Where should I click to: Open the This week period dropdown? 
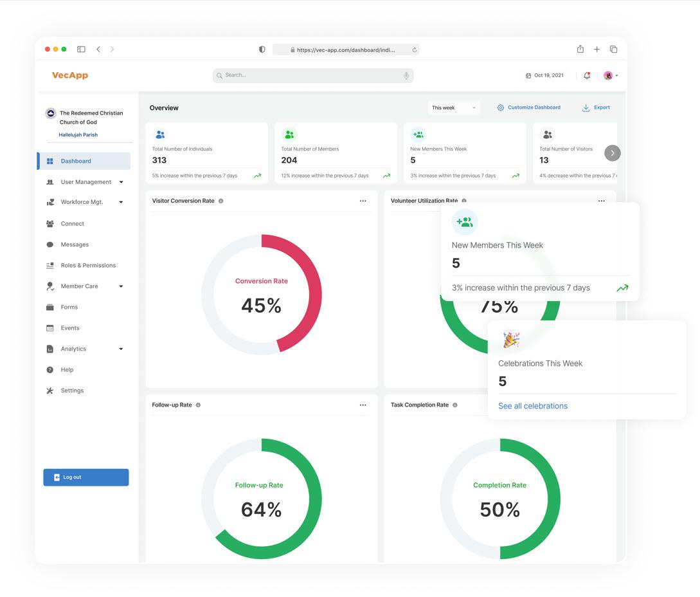[454, 108]
